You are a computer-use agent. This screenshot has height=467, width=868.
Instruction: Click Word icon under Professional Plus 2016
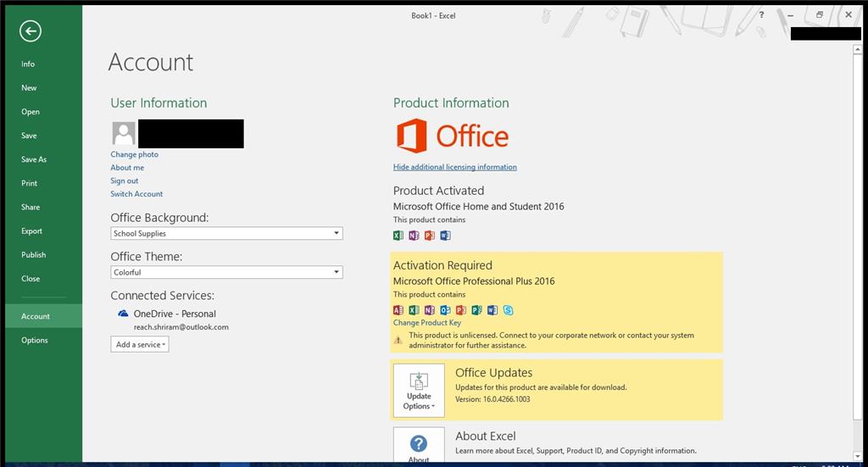pyautogui.click(x=492, y=310)
